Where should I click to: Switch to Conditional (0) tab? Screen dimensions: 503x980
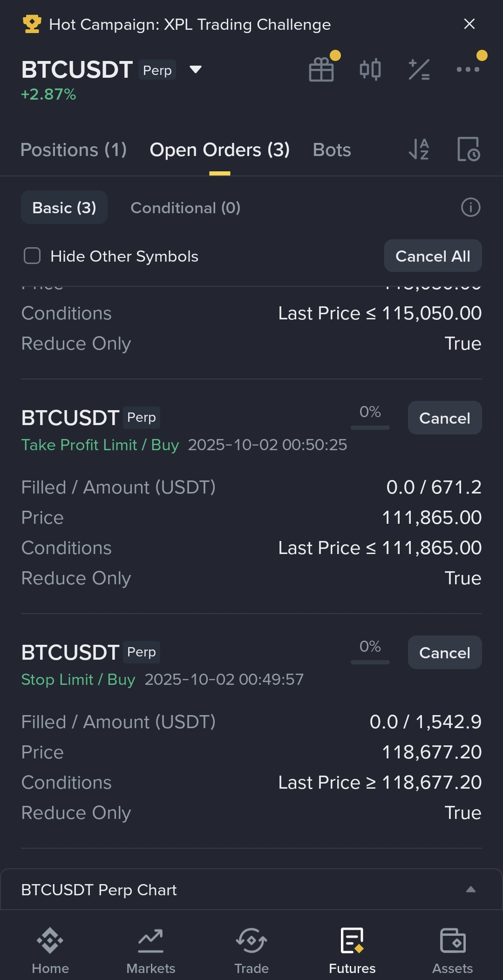click(x=185, y=208)
